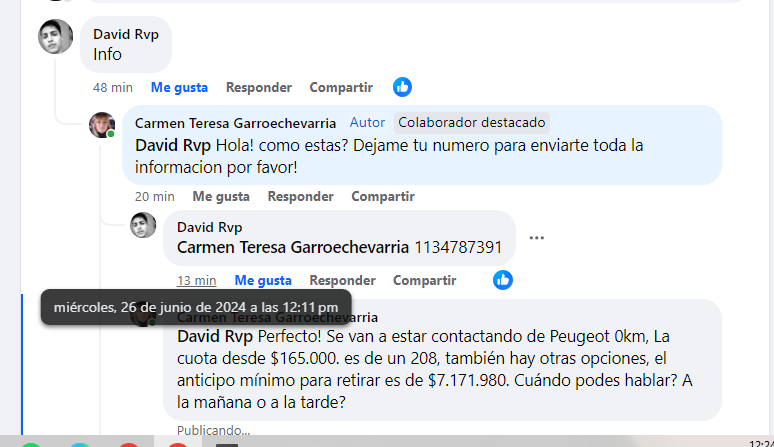Click the like reaction icon on the phone number comment

click(x=503, y=280)
